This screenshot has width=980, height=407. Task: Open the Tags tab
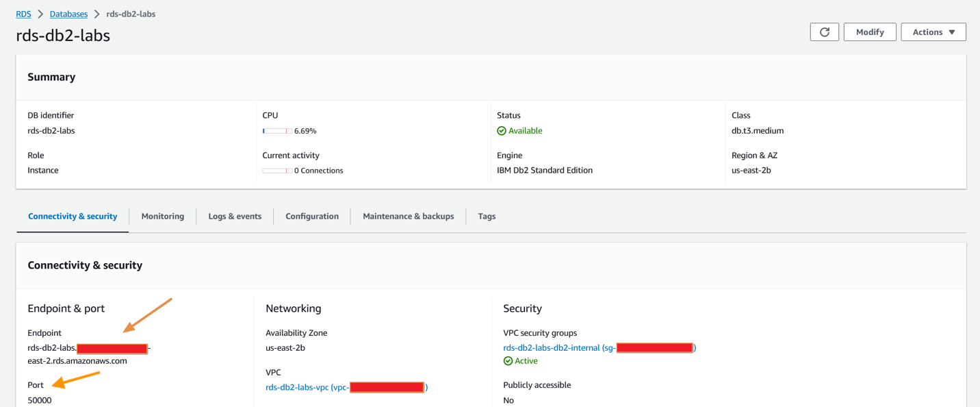486,216
